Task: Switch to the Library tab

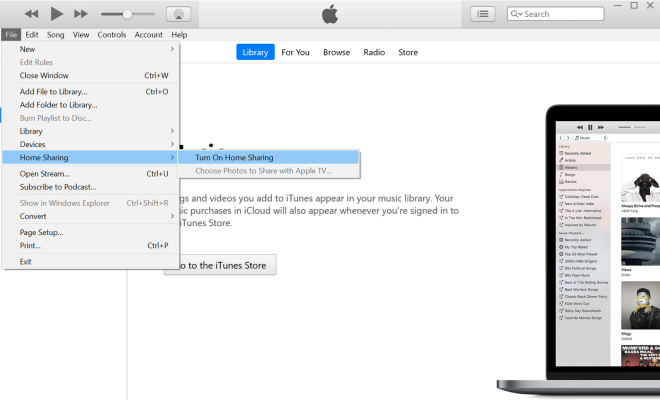Action: [255, 52]
